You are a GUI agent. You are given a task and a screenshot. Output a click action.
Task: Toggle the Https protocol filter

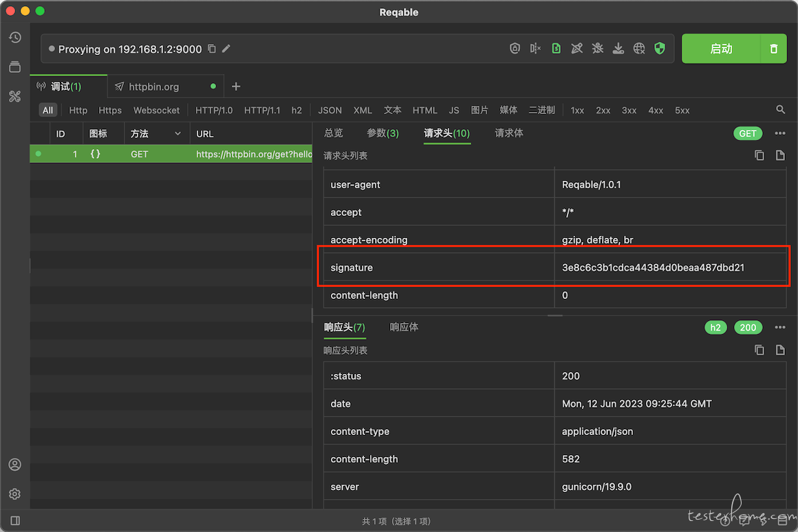coord(110,111)
